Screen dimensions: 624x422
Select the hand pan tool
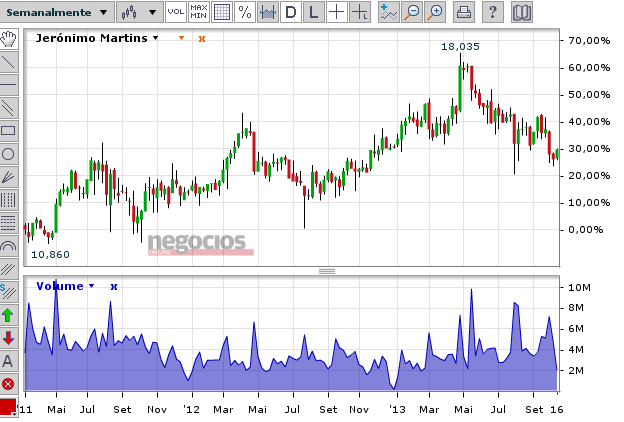8,39
